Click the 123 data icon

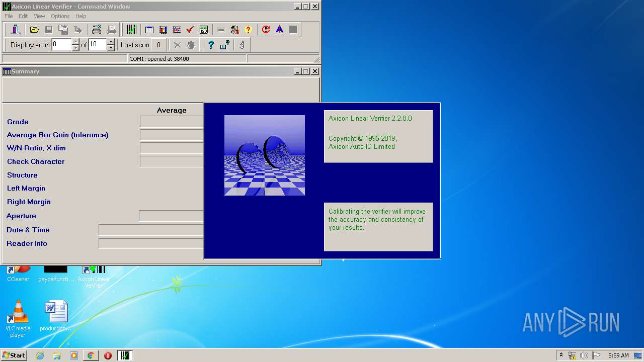204,30
